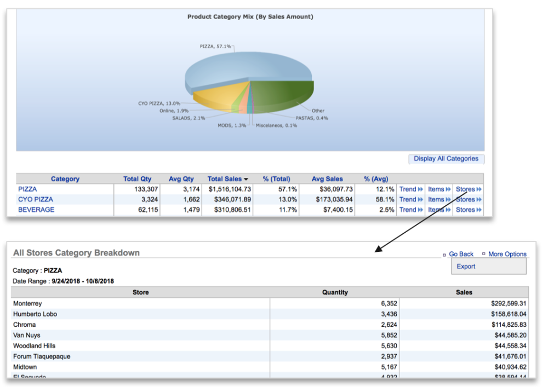Click the Go Back navigation option
The height and width of the screenshot is (392, 548).
pos(461,254)
